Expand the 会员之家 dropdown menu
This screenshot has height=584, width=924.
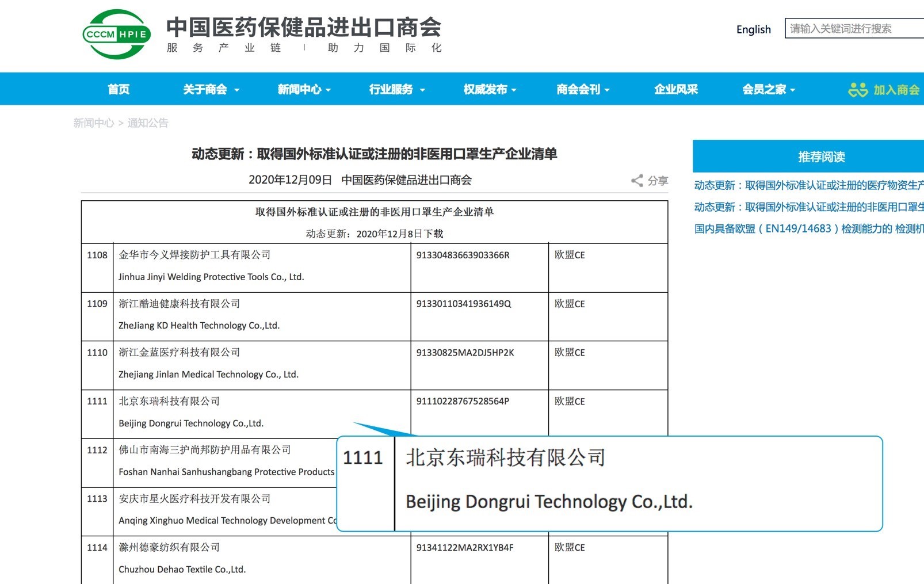pos(769,89)
